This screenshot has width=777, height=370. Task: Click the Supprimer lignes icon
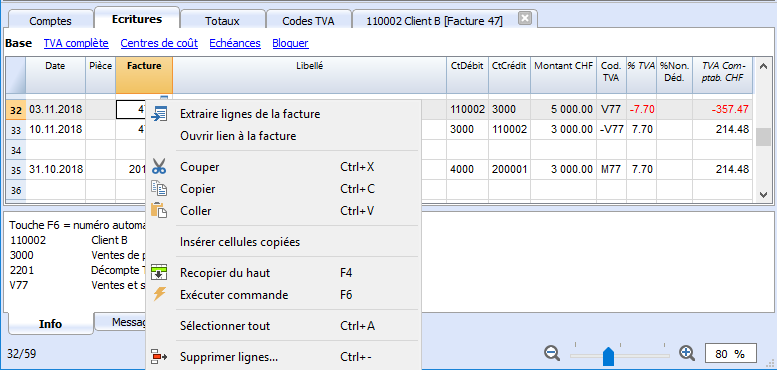(x=159, y=357)
